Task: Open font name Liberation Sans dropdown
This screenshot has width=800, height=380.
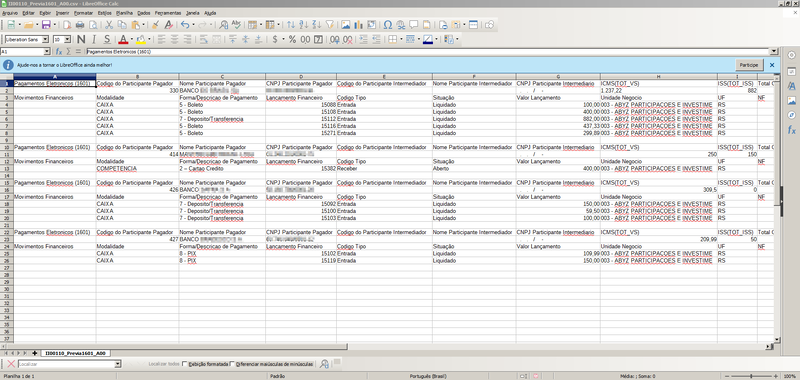Action: pos(45,39)
